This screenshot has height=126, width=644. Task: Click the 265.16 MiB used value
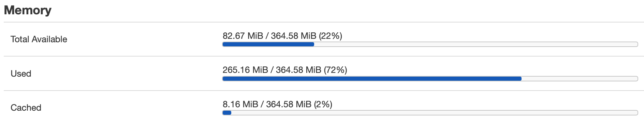(245, 70)
